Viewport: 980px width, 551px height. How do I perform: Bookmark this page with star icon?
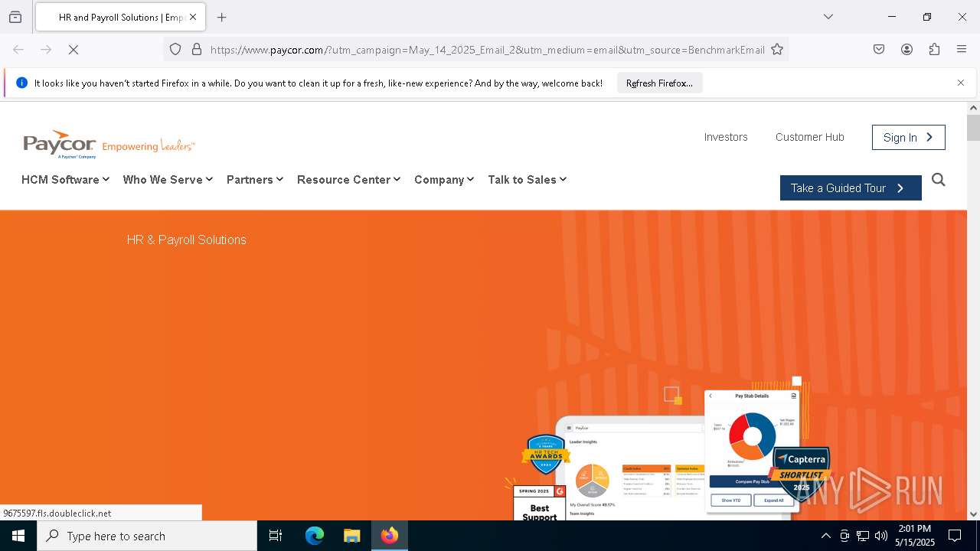(777, 50)
